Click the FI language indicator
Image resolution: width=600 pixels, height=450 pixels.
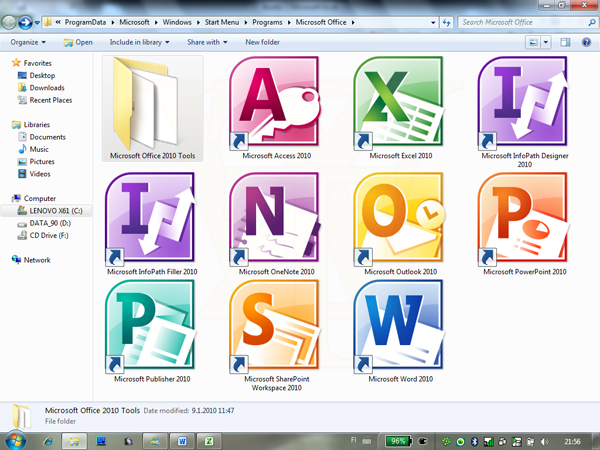353,440
